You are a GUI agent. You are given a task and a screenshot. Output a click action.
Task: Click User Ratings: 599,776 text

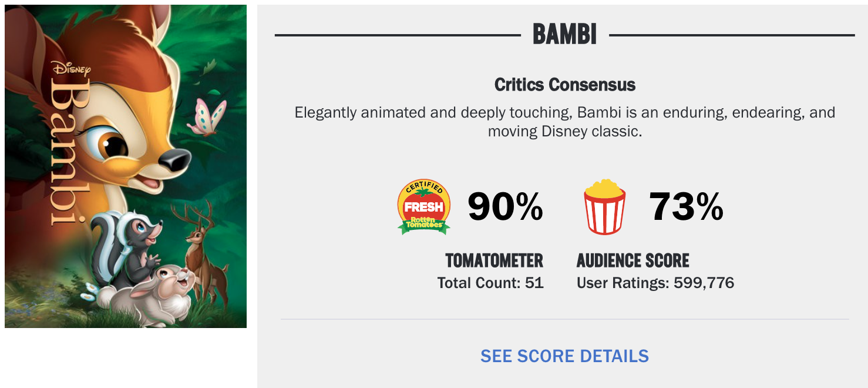[x=655, y=283]
